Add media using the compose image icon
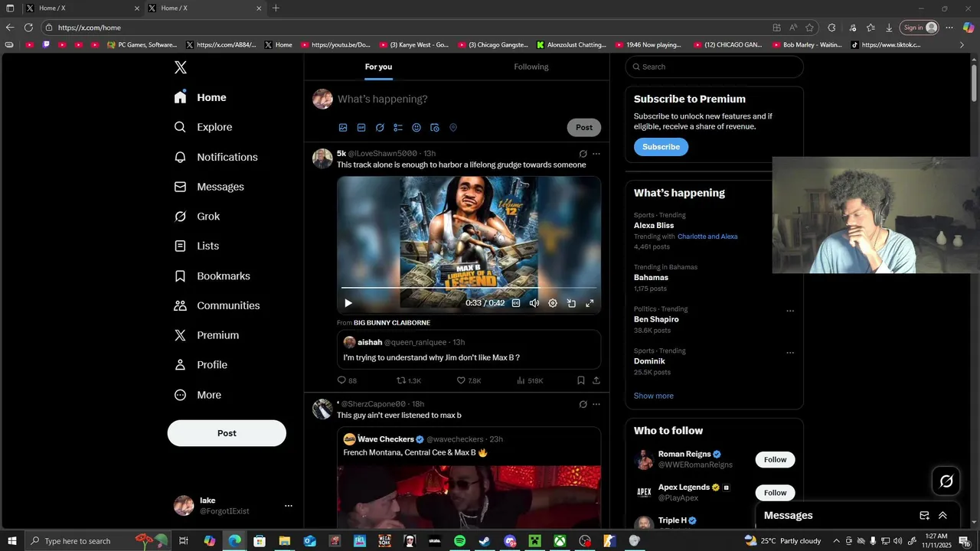This screenshot has width=980, height=551. 343,128
